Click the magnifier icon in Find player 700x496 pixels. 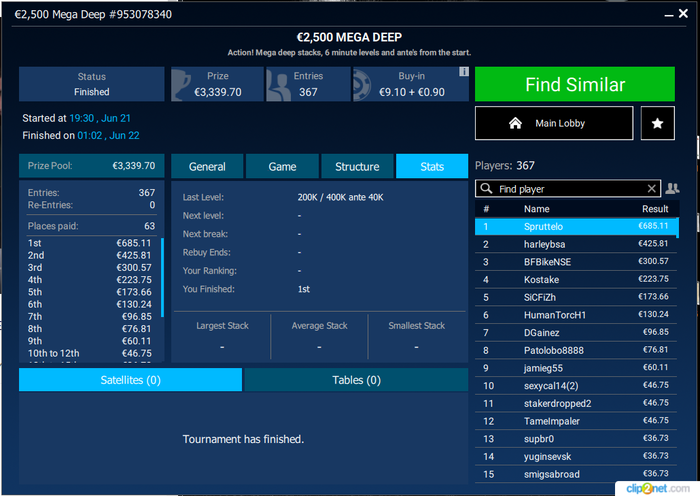[x=486, y=189]
